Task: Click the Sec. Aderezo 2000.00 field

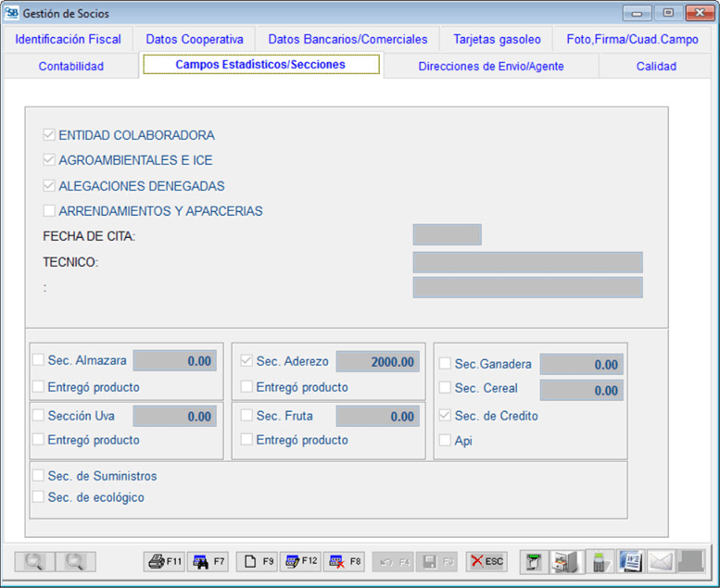Action: (377, 362)
